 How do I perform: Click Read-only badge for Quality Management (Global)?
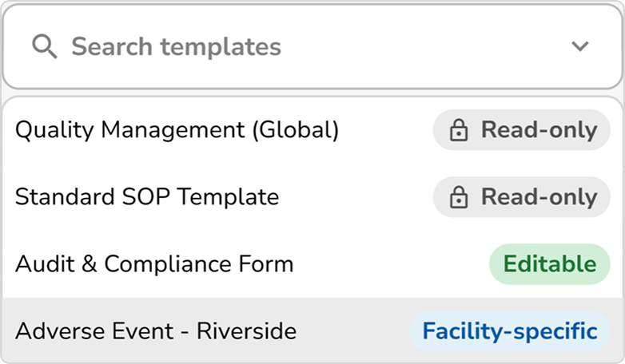tap(521, 130)
